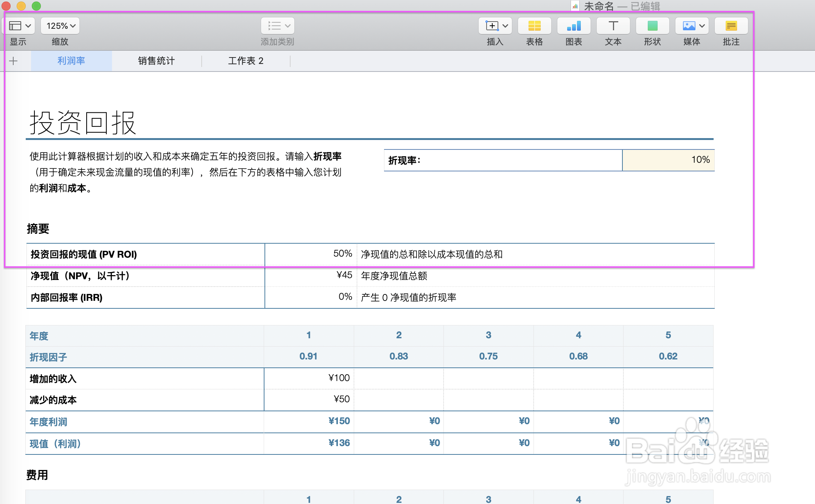Screen dimensions: 815x504
Task: Click the document file icon in title bar
Action: [575, 6]
